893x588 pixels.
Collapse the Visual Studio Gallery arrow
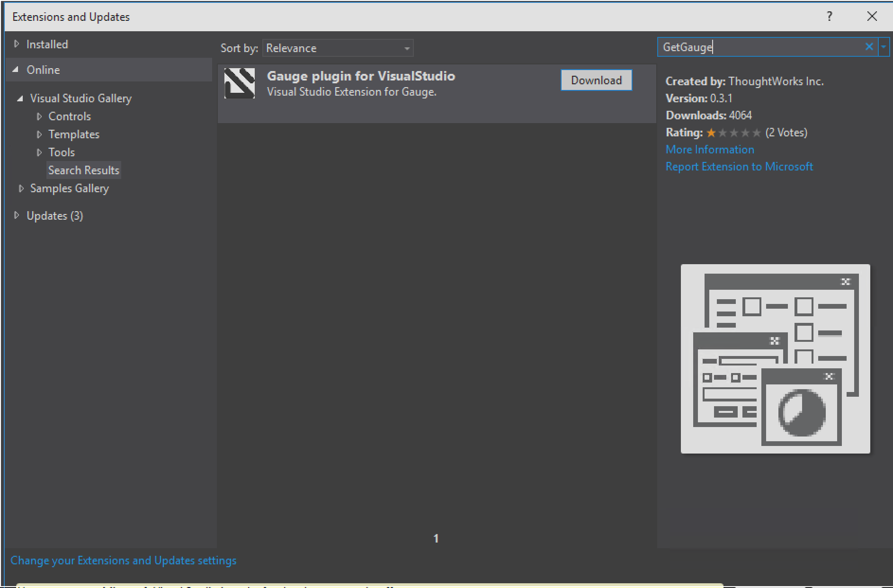tap(20, 98)
